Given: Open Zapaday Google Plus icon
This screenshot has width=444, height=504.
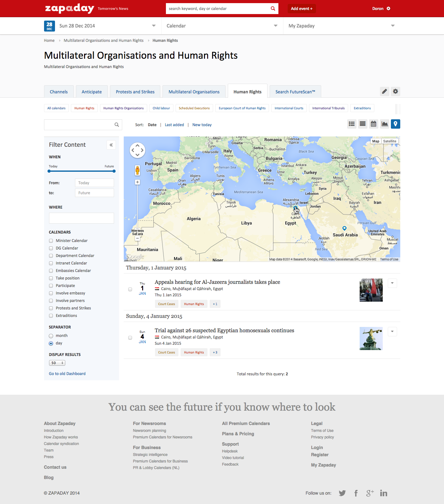Looking at the screenshot, I should point(370,493).
